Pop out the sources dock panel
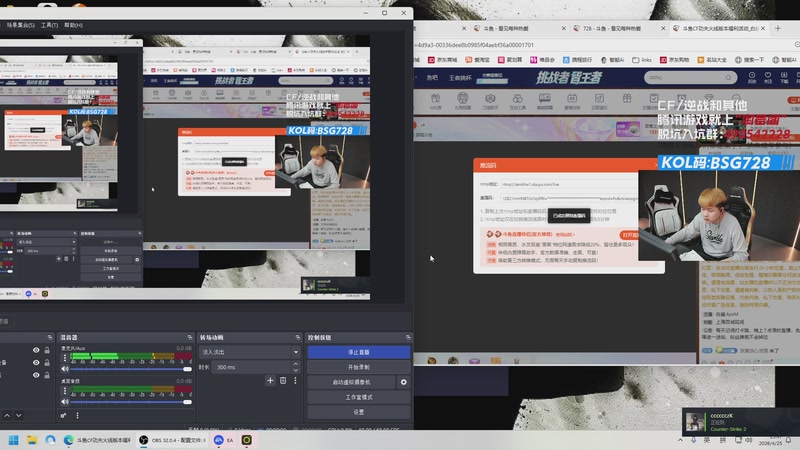The width and height of the screenshot is (800, 450). pyautogui.click(x=49, y=337)
